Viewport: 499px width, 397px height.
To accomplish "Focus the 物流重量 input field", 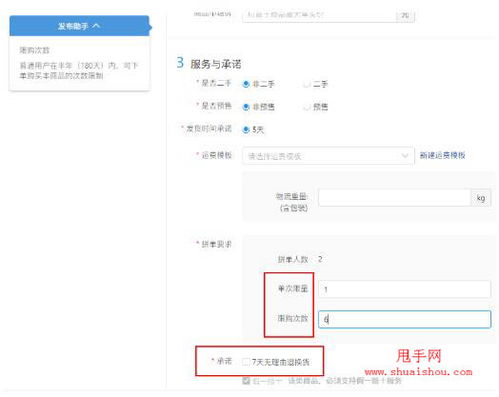I will 394,198.
